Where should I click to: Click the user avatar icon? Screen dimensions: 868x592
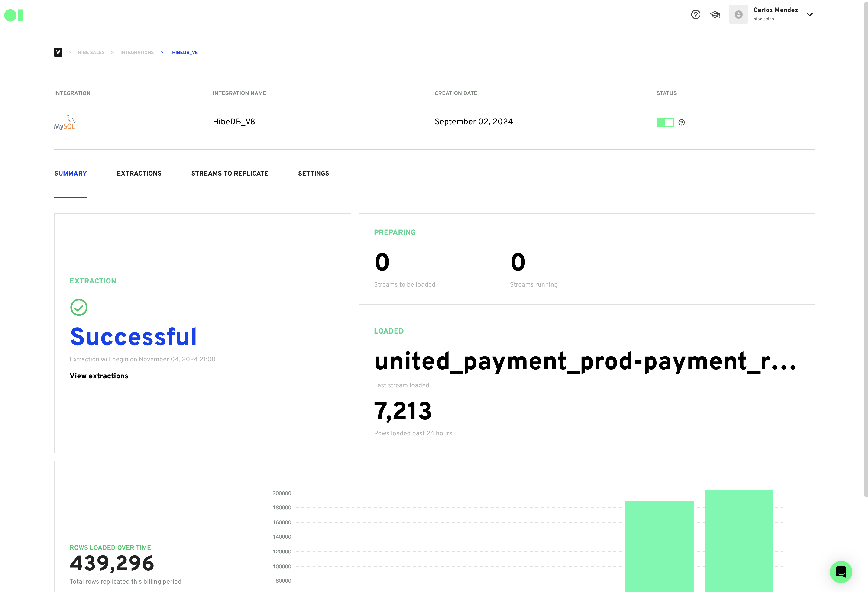(738, 15)
